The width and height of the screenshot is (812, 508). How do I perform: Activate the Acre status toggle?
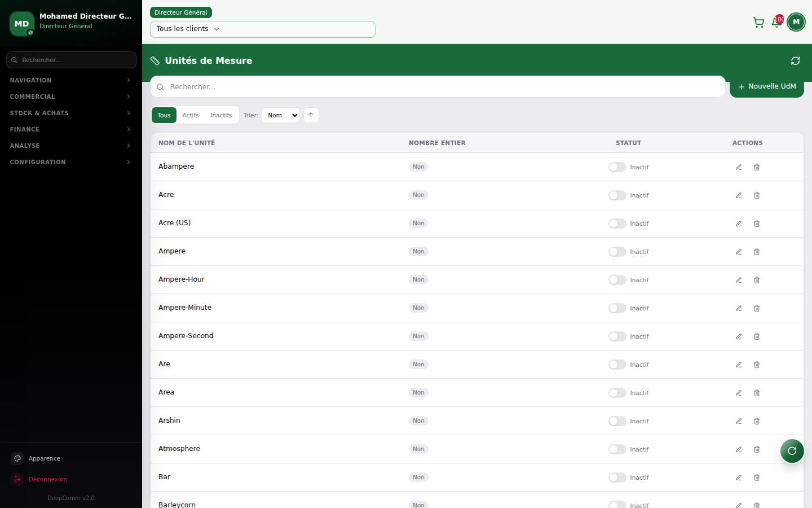(617, 195)
